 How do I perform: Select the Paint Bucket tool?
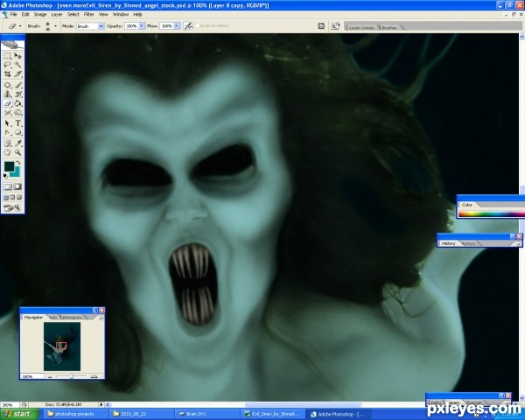[x=18, y=103]
